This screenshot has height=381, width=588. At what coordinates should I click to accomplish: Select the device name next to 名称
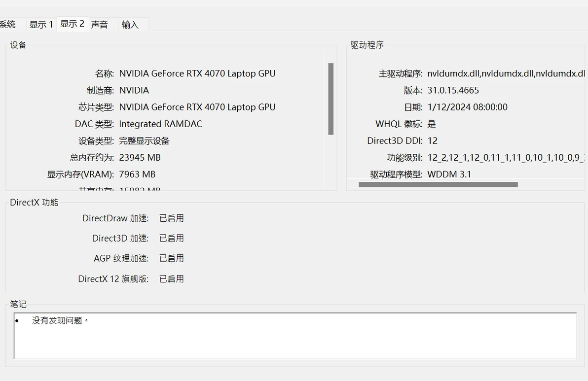(197, 73)
